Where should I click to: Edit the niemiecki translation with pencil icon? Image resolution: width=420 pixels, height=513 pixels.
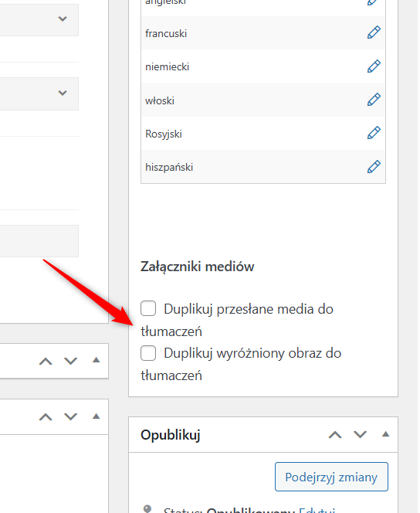click(374, 66)
